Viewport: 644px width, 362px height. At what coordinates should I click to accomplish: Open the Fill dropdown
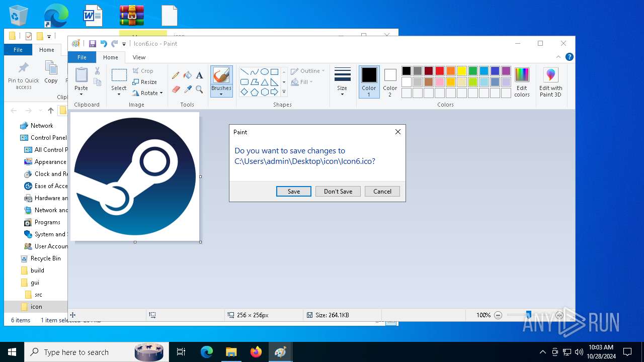(x=302, y=82)
